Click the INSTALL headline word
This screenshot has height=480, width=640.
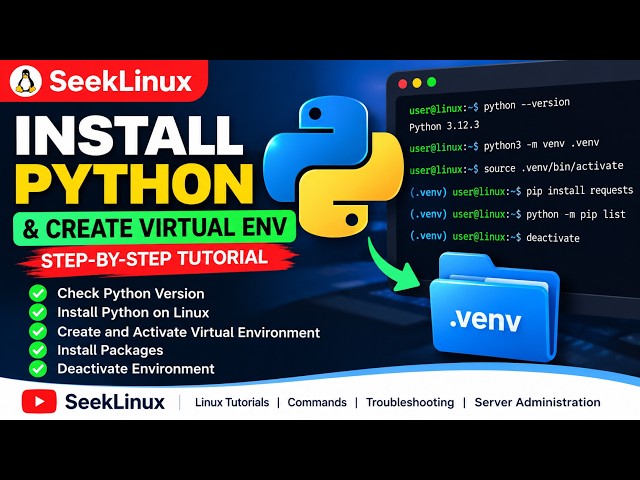tap(129, 136)
